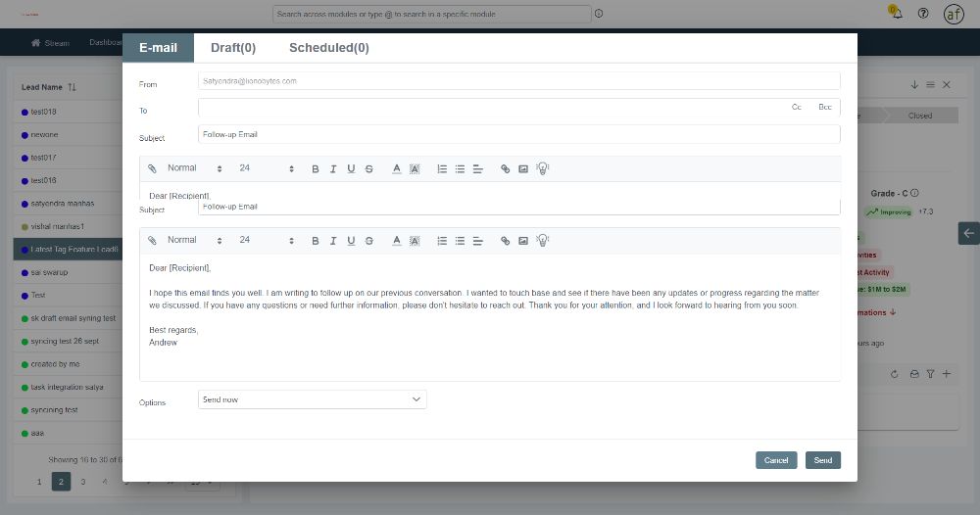Pick a text color in the body editor toolbar

point(397,240)
